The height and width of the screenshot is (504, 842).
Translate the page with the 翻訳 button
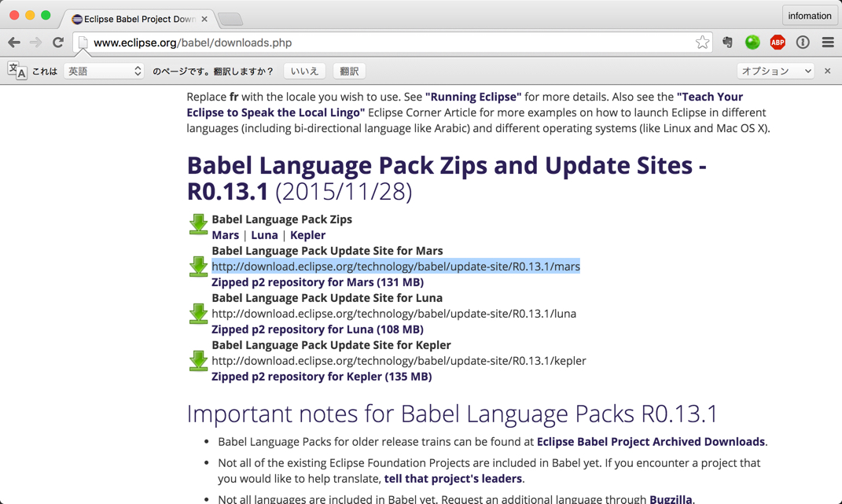(349, 71)
